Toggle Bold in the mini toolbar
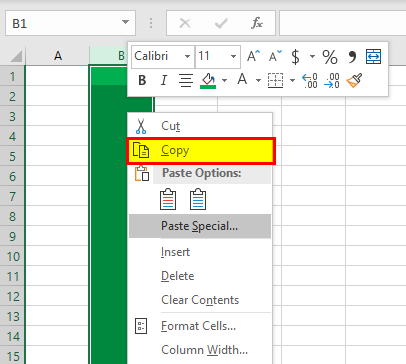 [142, 80]
